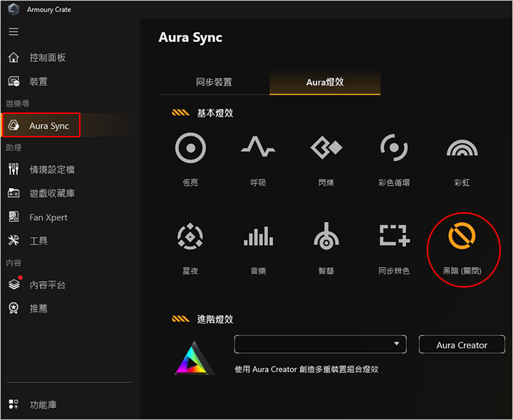
Task: Switch to the 同步裝置 tab
Action: point(214,82)
